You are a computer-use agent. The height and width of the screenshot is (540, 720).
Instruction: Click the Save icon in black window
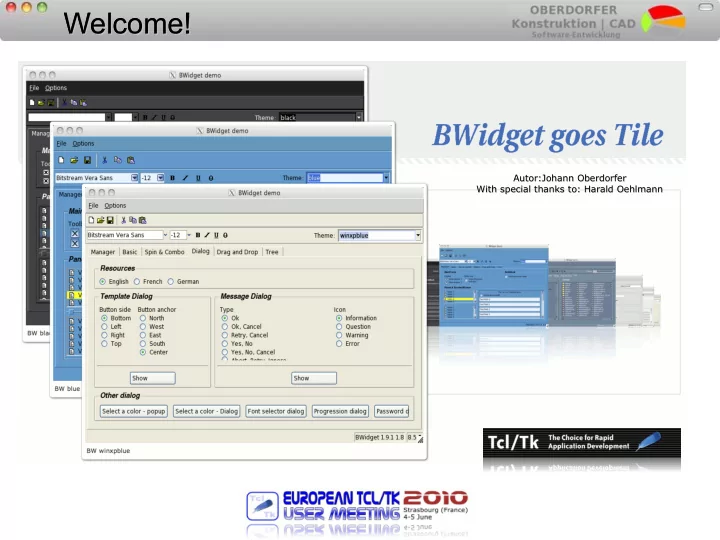pyautogui.click(x=51, y=102)
